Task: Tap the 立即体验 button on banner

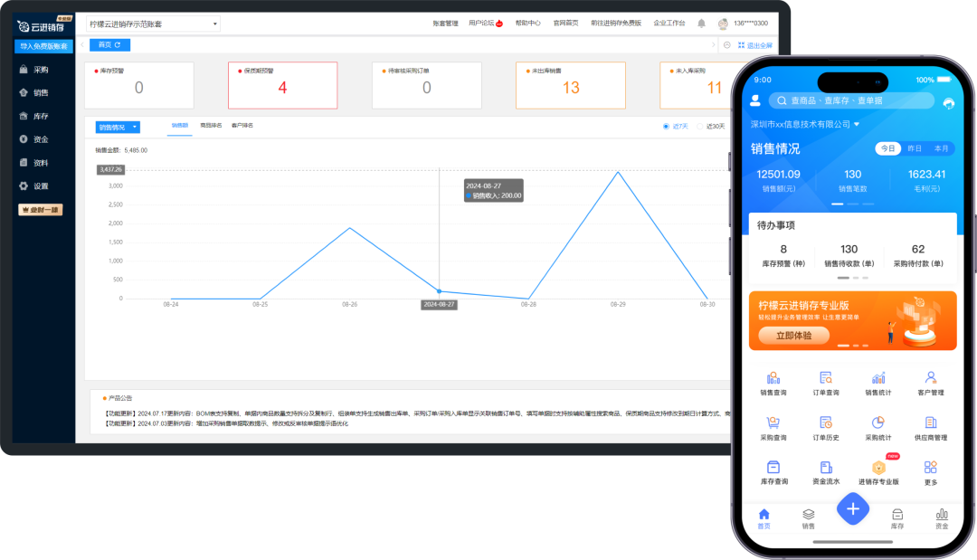Action: pyautogui.click(x=794, y=336)
